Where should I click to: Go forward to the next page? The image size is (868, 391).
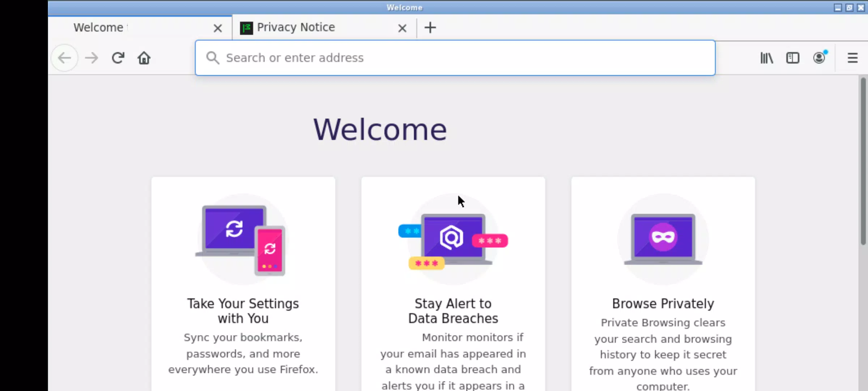pyautogui.click(x=92, y=58)
